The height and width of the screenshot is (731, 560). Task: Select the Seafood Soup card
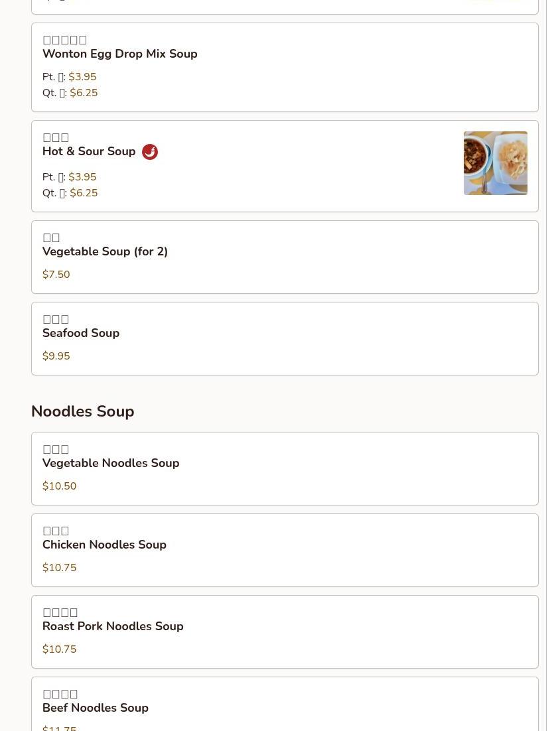[x=285, y=338]
